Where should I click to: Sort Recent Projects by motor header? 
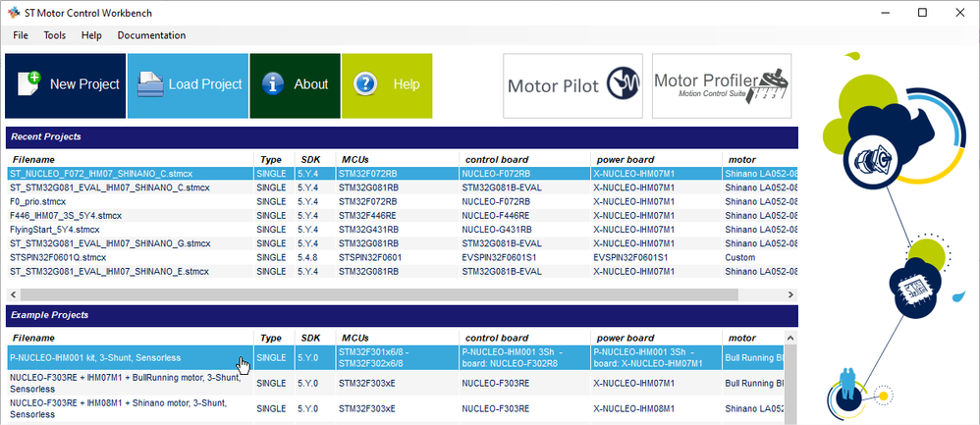click(759, 159)
